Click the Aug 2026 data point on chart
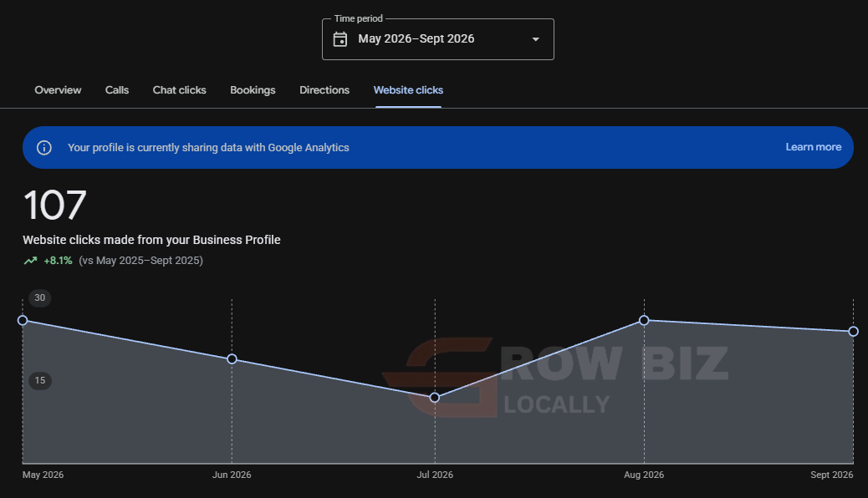This screenshot has height=498, width=868. point(644,320)
